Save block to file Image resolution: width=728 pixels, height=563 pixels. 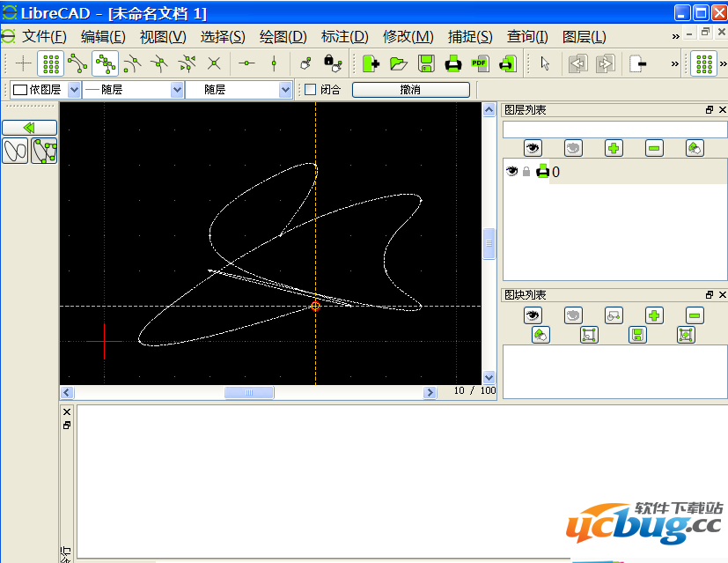tap(637, 335)
